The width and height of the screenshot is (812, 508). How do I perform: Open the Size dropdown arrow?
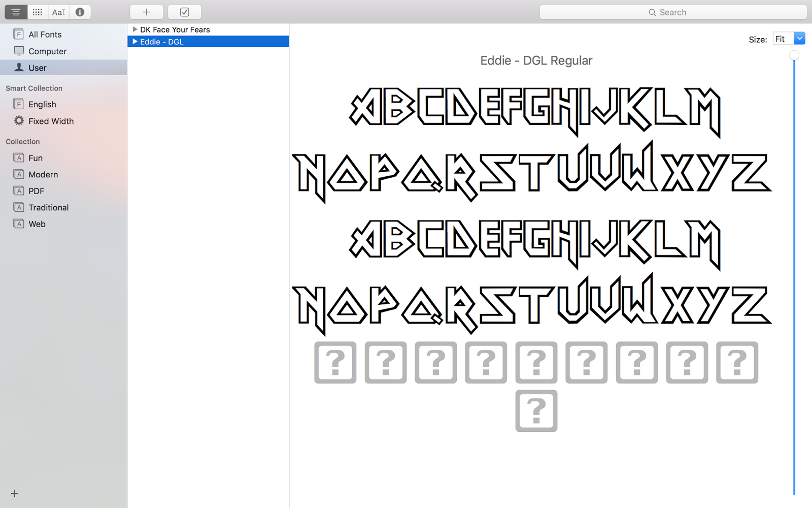pyautogui.click(x=800, y=39)
